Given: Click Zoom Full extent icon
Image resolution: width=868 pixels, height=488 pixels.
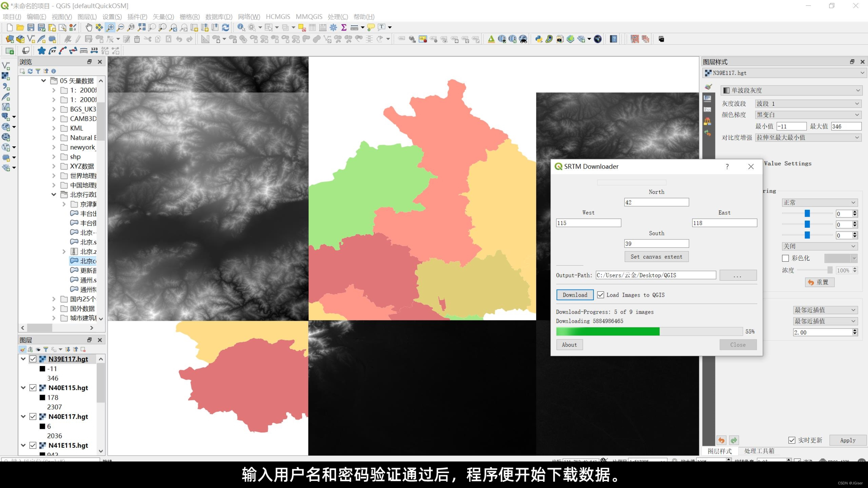Looking at the screenshot, I should click(x=142, y=27).
